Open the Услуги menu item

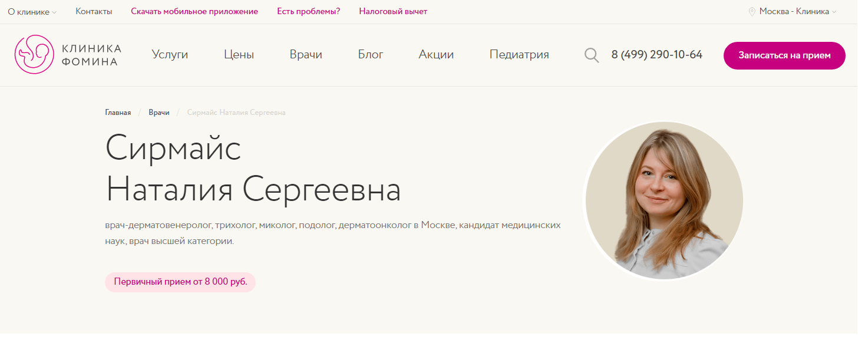click(x=170, y=55)
